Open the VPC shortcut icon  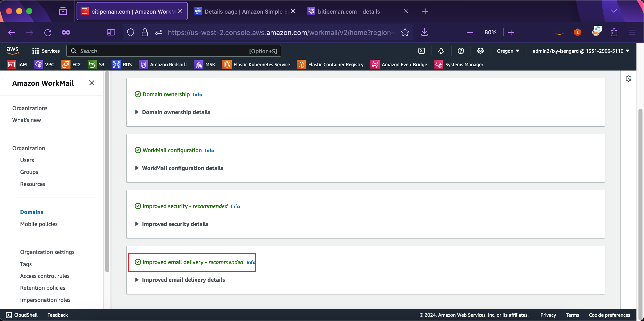pos(38,65)
